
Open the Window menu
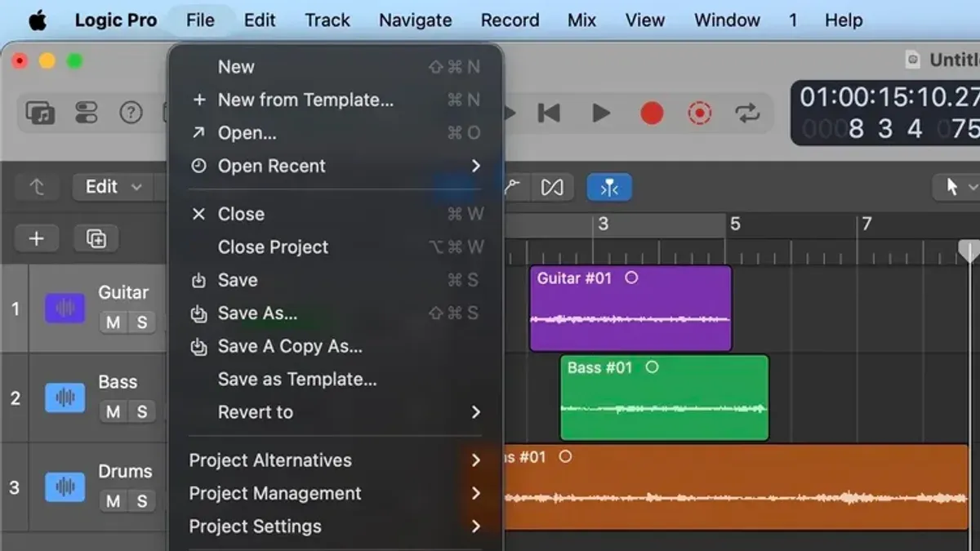point(727,20)
